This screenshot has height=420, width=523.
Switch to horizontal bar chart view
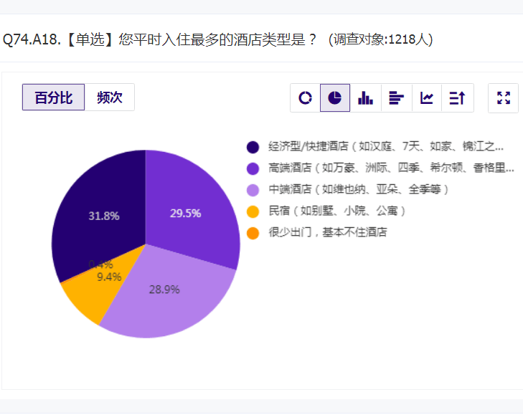[x=397, y=98]
